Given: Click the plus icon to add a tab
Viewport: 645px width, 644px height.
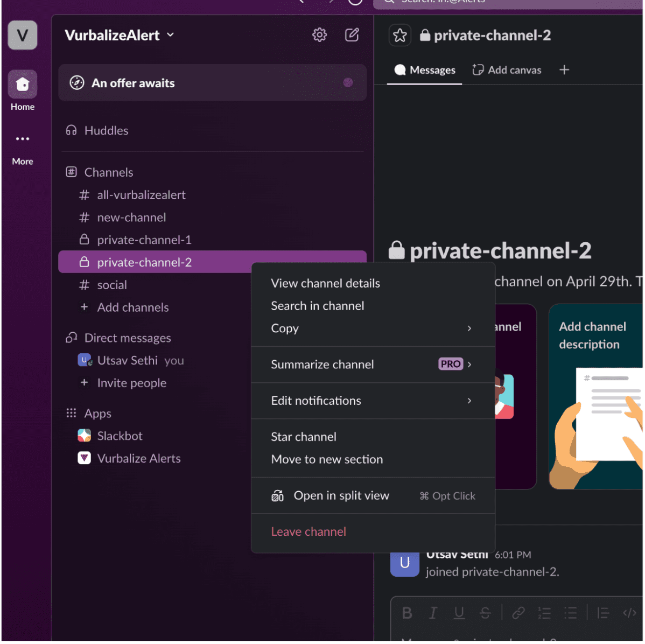Looking at the screenshot, I should click(564, 70).
